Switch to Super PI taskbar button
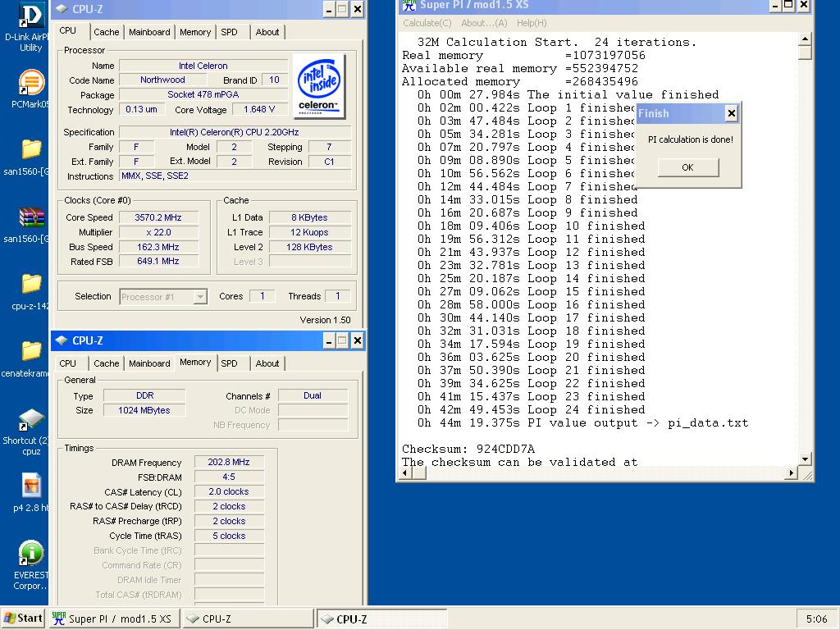Screen dimensions: 840x630 click(x=113, y=619)
